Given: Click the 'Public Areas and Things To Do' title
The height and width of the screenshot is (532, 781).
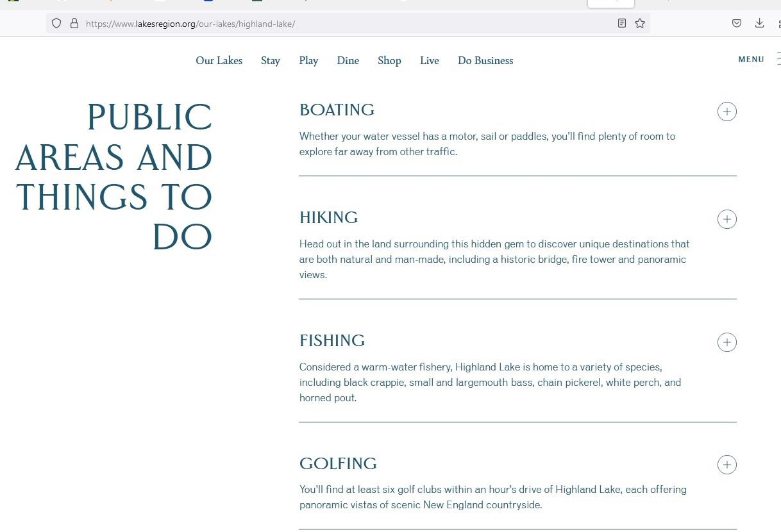Looking at the screenshot, I should point(113,177).
